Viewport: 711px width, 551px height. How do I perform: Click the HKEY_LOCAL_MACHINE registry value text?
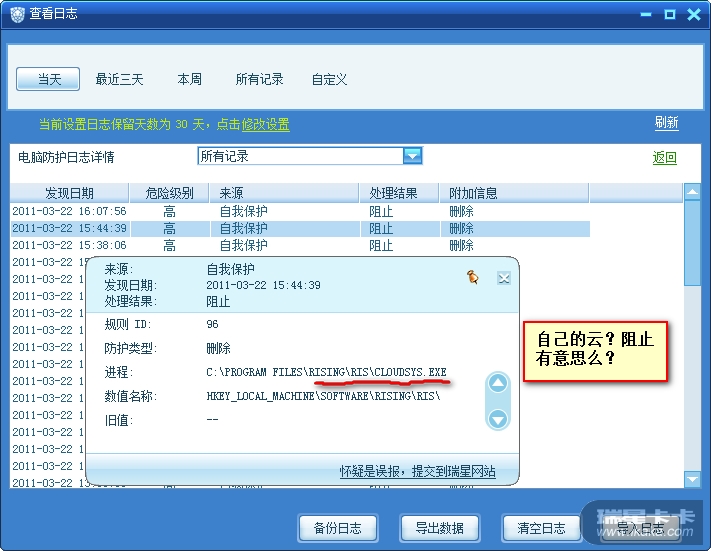[x=323, y=396]
